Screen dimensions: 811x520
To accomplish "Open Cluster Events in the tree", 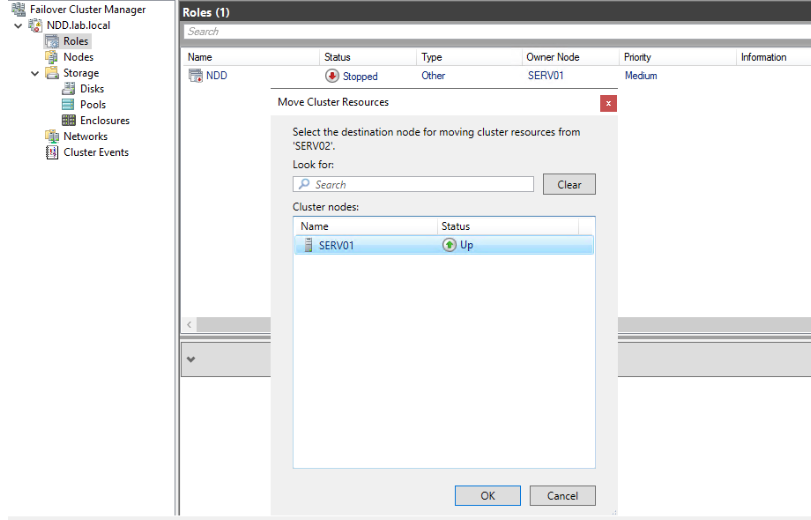I will click(96, 152).
